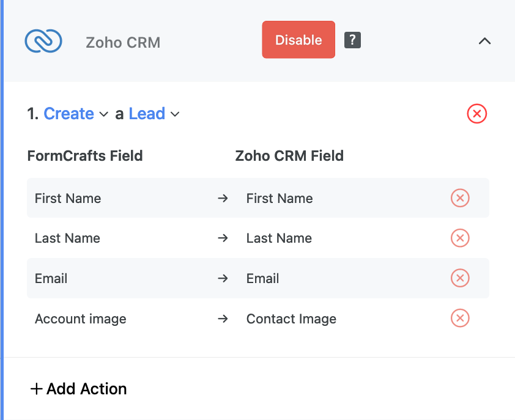Click the Zoho CRM chain-link logo
Image resolution: width=515 pixels, height=420 pixels.
tap(43, 41)
